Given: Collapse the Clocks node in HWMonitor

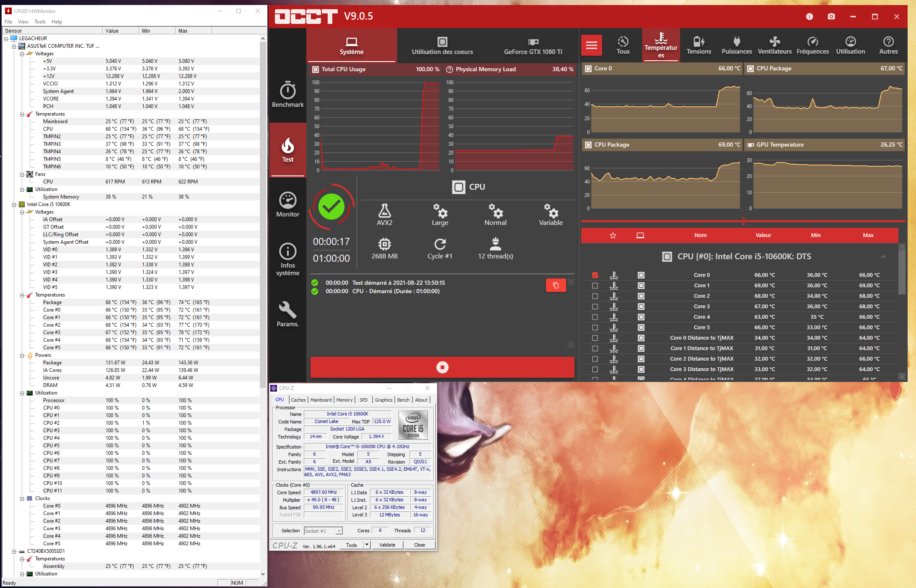Looking at the screenshot, I should pyautogui.click(x=22, y=498).
